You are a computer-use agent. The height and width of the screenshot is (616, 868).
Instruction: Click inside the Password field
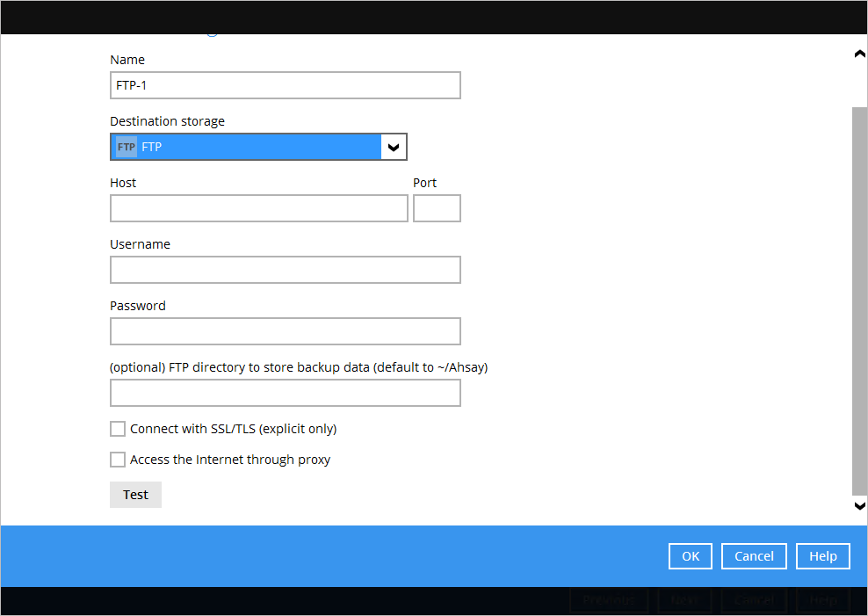tap(285, 331)
